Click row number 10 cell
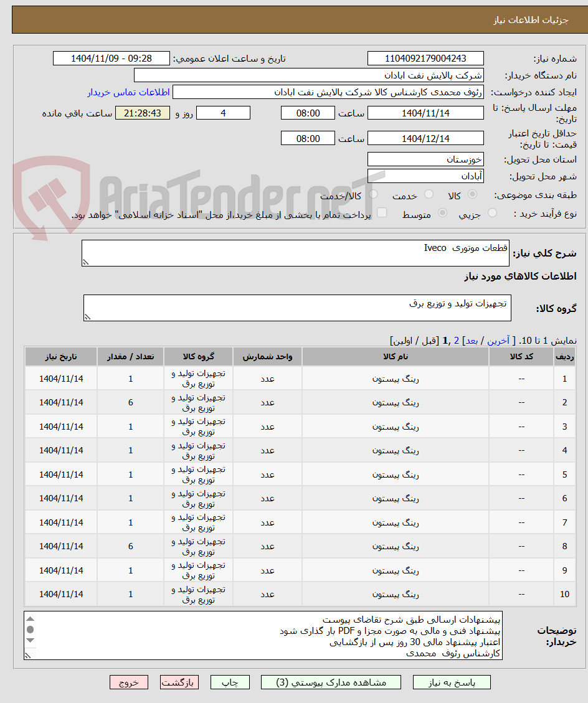 (x=565, y=594)
